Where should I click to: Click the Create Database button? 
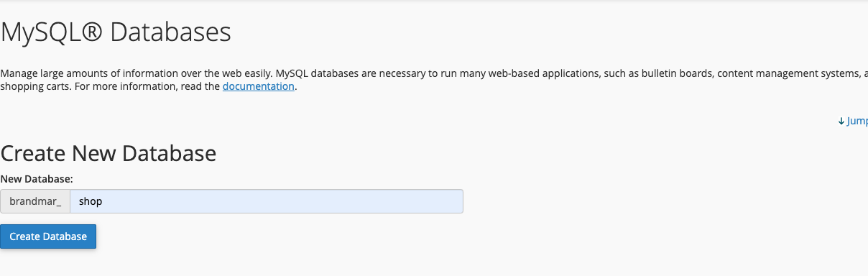tap(48, 236)
